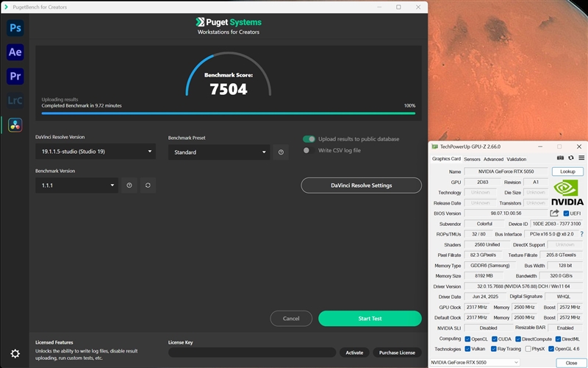Click the GPU Name field in GPU-Z
The image size is (588, 368).
tap(506, 171)
